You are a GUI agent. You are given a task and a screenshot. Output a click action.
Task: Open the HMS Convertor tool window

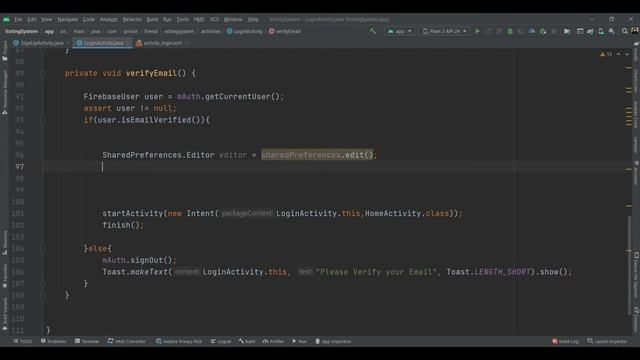(127, 341)
